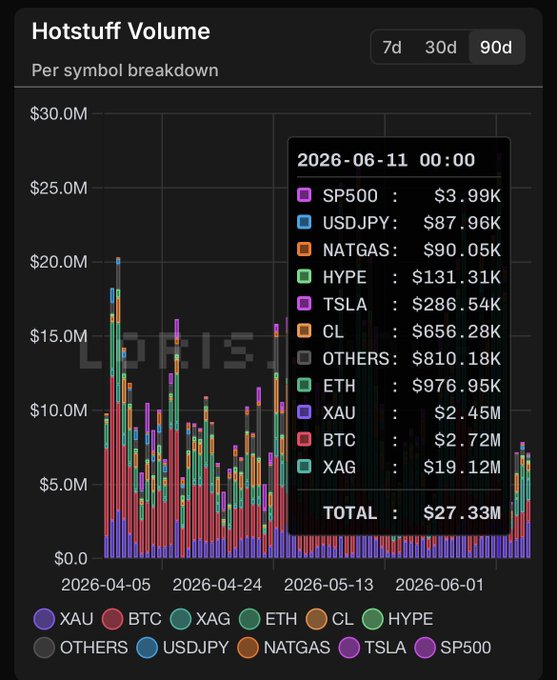Click the $10.0M y-axis label

pos(59,410)
